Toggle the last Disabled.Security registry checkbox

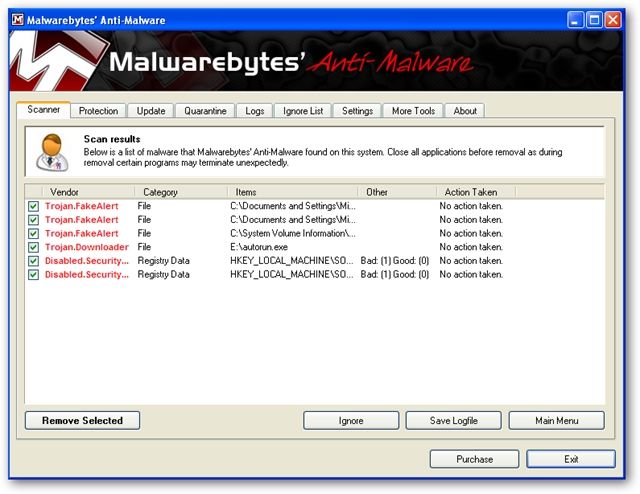click(x=33, y=275)
